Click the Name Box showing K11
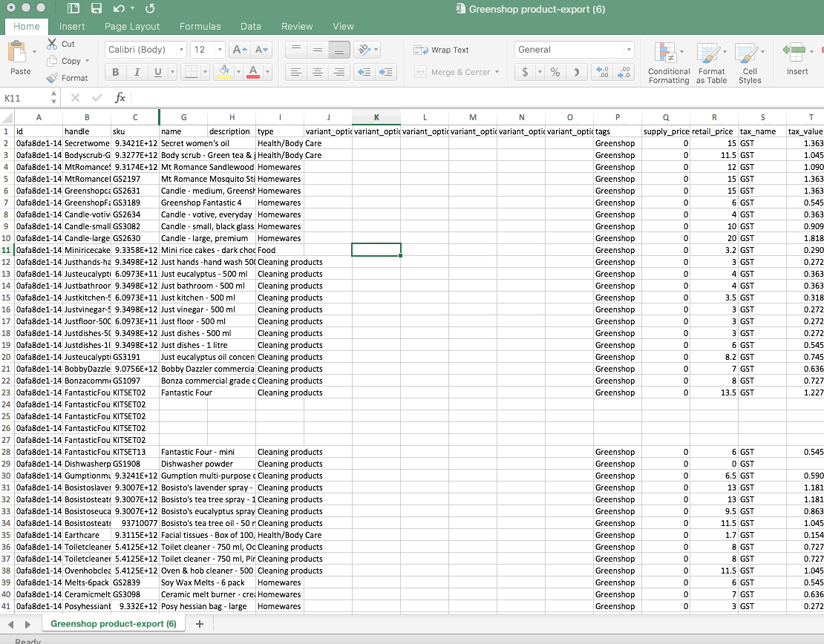The image size is (824, 644). pyautogui.click(x=26, y=98)
